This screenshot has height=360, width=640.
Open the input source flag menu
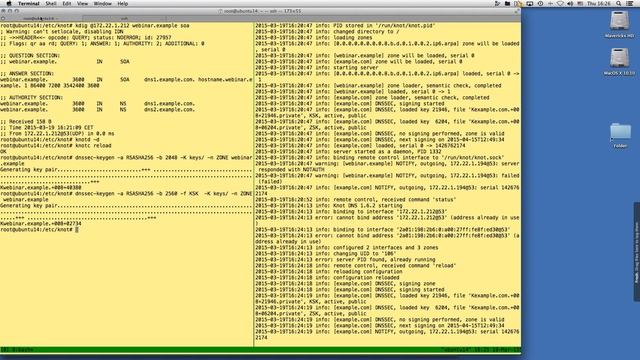[580, 3]
